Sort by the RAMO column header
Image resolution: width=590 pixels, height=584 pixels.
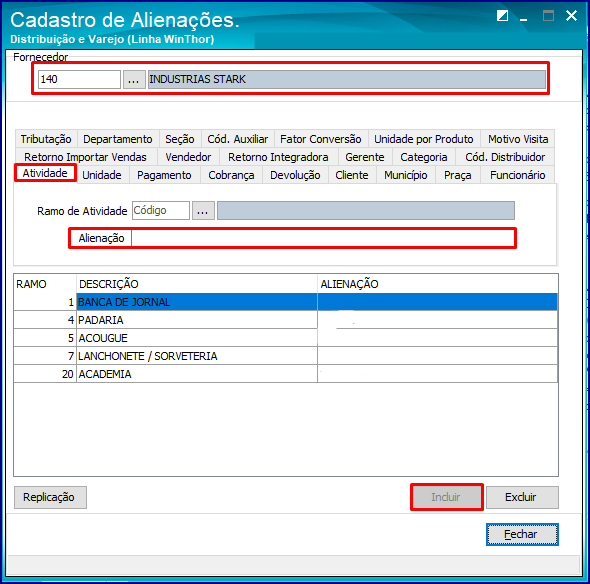coord(45,284)
